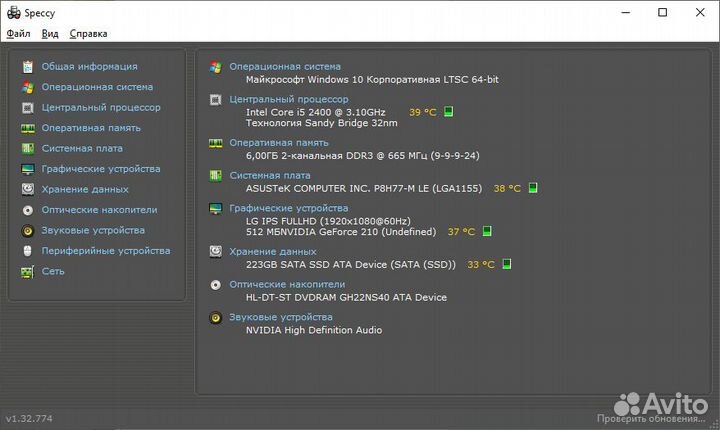Click the HL-DT-ST DVDRAM GH22NS40 ATA Device line
720x430 pixels.
click(346, 297)
